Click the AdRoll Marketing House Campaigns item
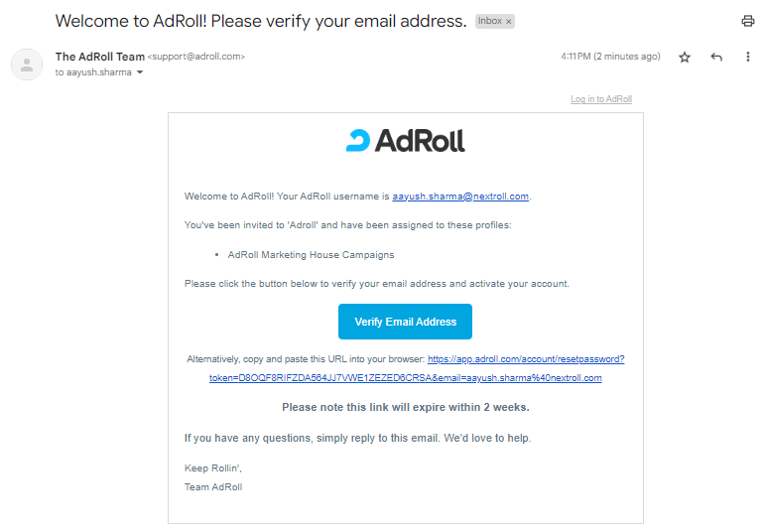This screenshot has height=532, width=765. click(x=311, y=255)
